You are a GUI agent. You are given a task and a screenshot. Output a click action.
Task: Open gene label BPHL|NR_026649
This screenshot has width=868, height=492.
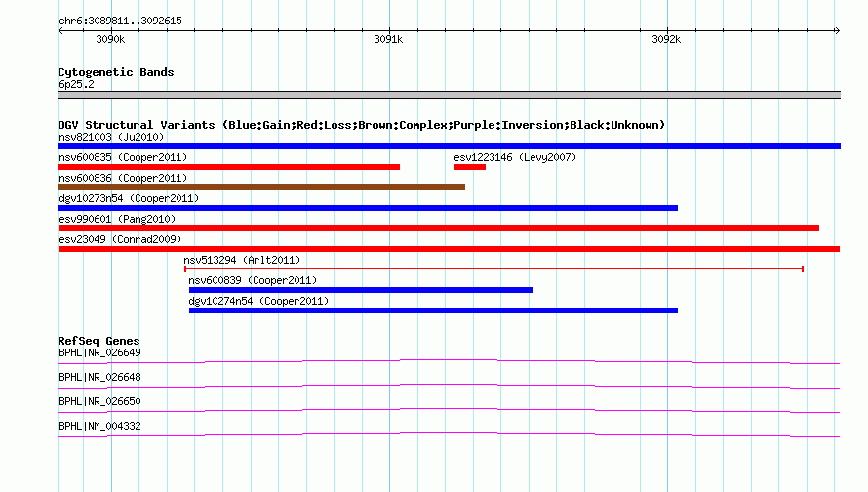(x=99, y=353)
